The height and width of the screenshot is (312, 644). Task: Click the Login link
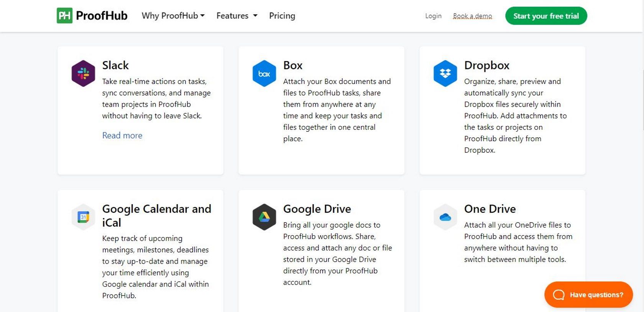click(x=433, y=16)
